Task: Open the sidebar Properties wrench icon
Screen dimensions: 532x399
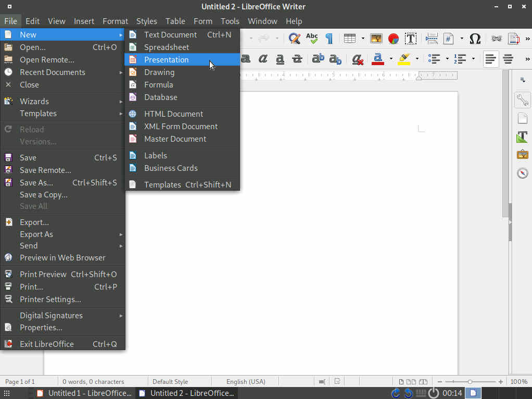Action: (523, 100)
